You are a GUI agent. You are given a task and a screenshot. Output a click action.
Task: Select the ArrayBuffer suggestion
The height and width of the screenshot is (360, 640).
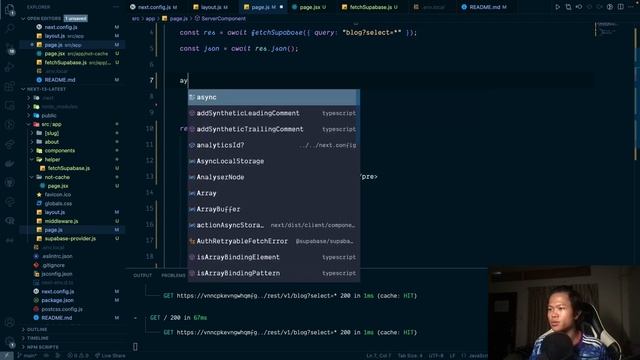pos(273,209)
